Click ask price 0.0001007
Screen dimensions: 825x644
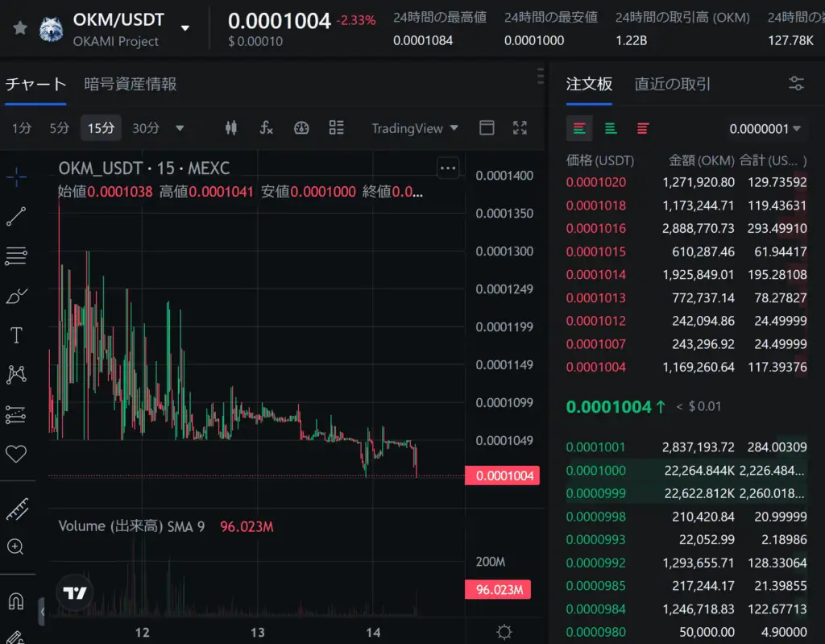596,344
